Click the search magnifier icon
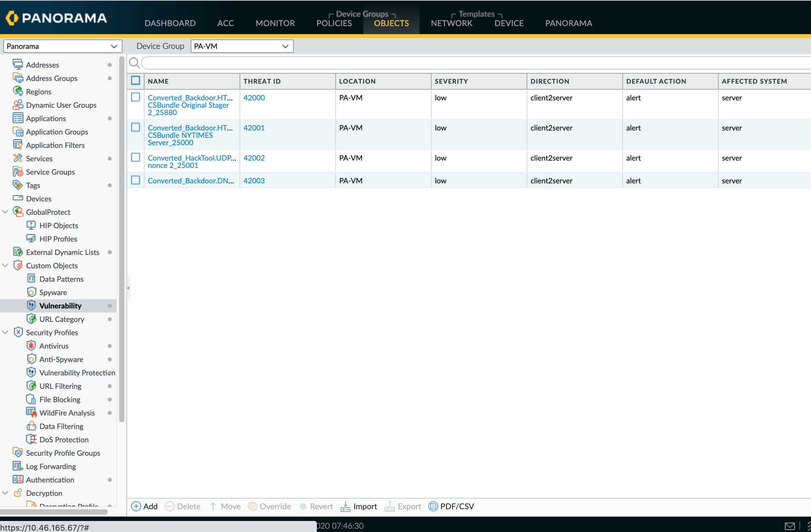811x532 pixels. click(x=134, y=63)
